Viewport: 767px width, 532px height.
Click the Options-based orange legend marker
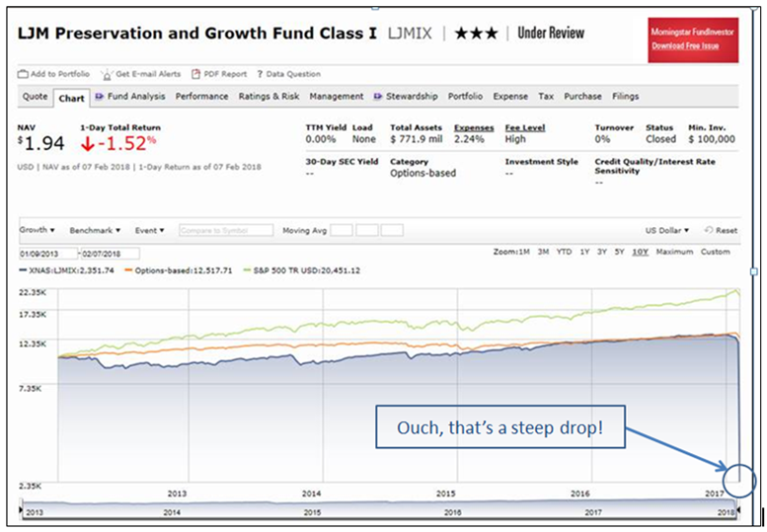coord(128,270)
